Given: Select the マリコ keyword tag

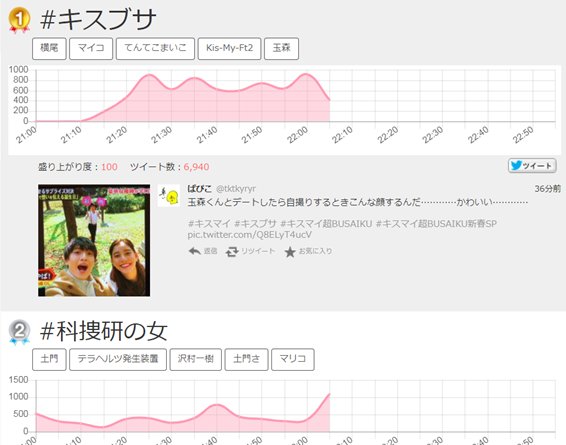Looking at the screenshot, I should click(293, 359).
